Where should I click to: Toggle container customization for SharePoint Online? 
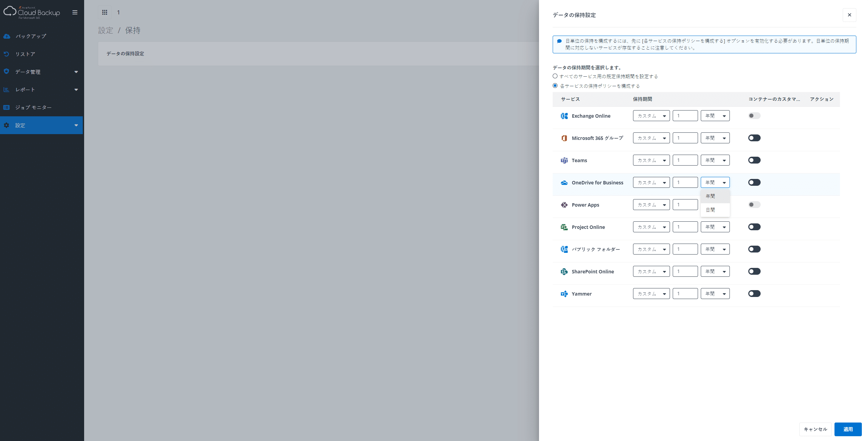click(x=754, y=271)
